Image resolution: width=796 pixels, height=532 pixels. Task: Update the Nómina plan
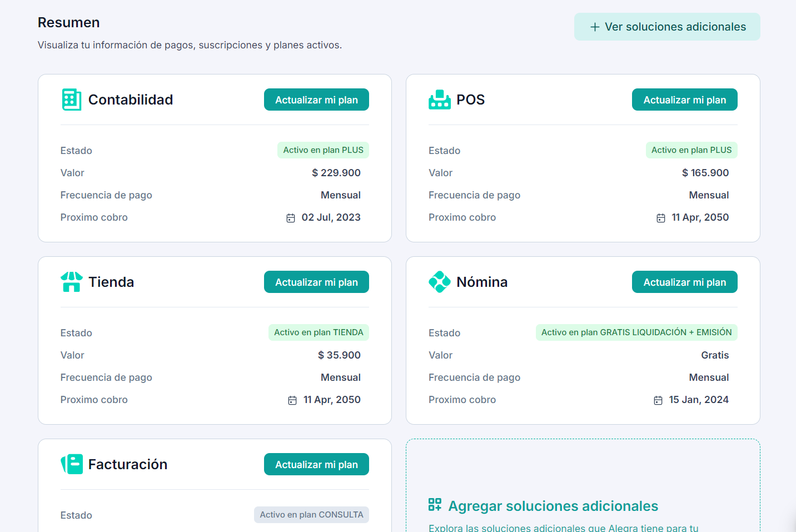pos(684,282)
